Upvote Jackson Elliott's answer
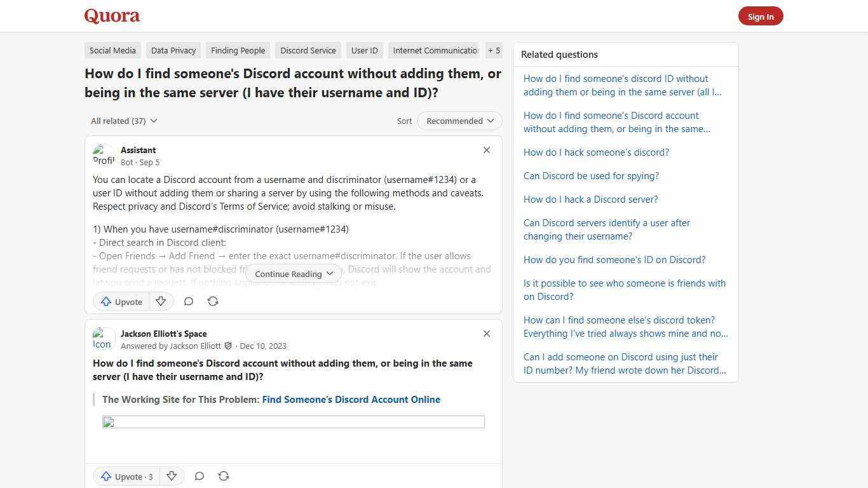Viewport: 868px width, 488px height. [126, 476]
